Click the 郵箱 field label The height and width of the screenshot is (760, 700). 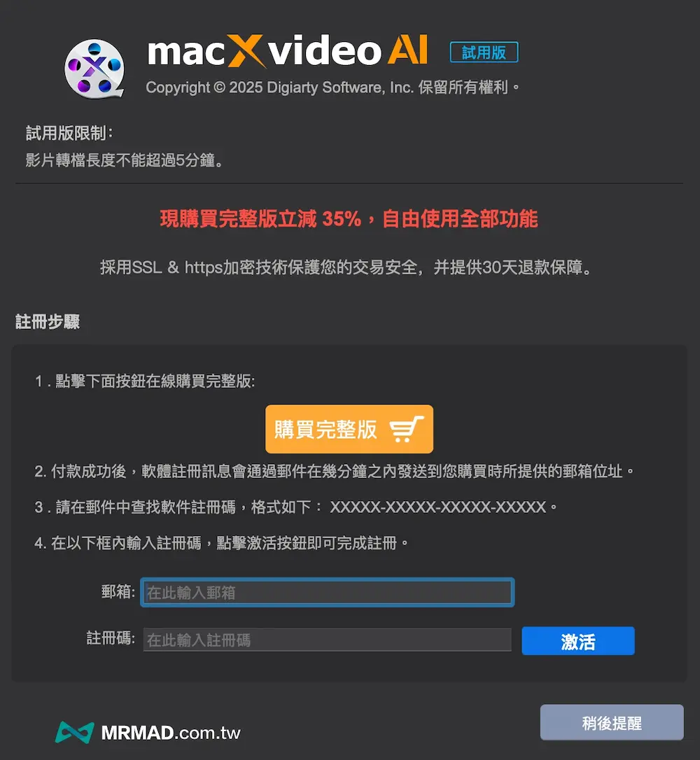click(118, 592)
